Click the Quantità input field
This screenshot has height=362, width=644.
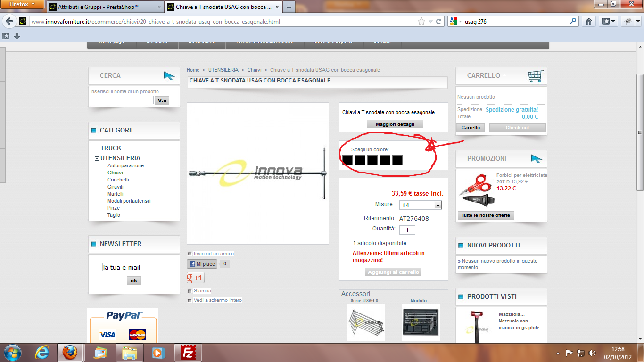coord(407,230)
